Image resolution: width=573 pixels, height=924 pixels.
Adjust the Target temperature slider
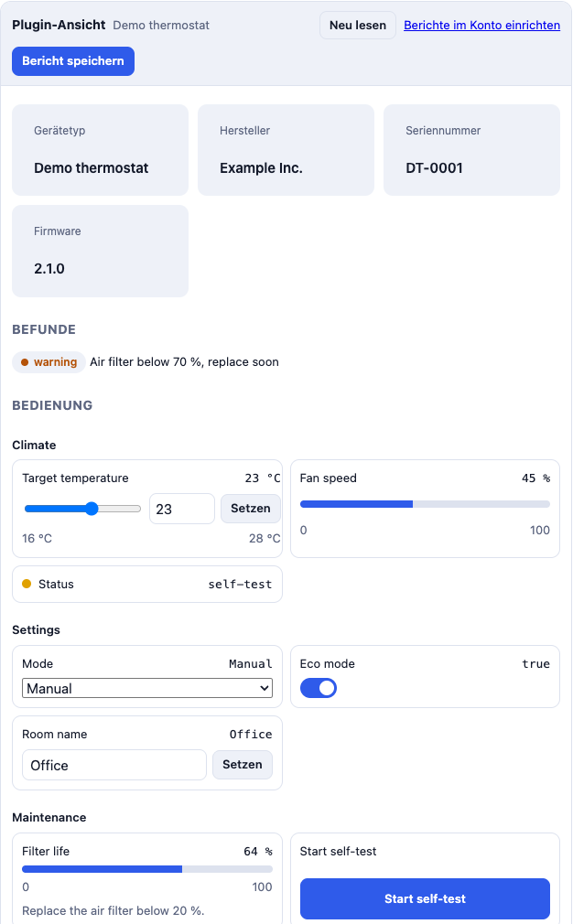coord(82,509)
